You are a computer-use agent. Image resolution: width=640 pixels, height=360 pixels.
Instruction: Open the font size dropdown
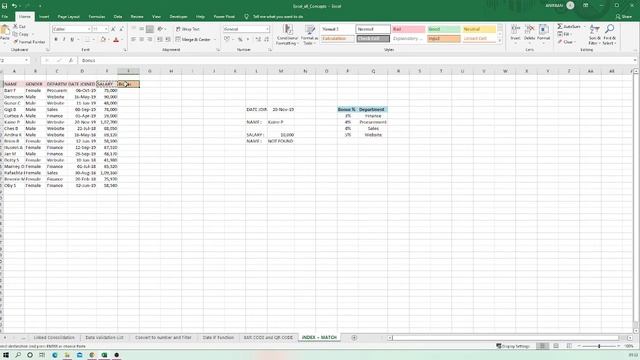click(x=106, y=29)
